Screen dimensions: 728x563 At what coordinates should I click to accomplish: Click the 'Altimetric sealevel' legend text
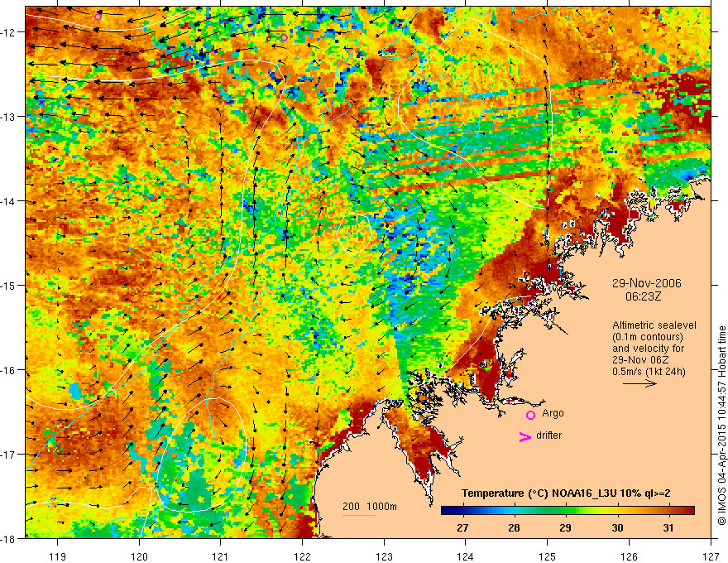tap(654, 325)
